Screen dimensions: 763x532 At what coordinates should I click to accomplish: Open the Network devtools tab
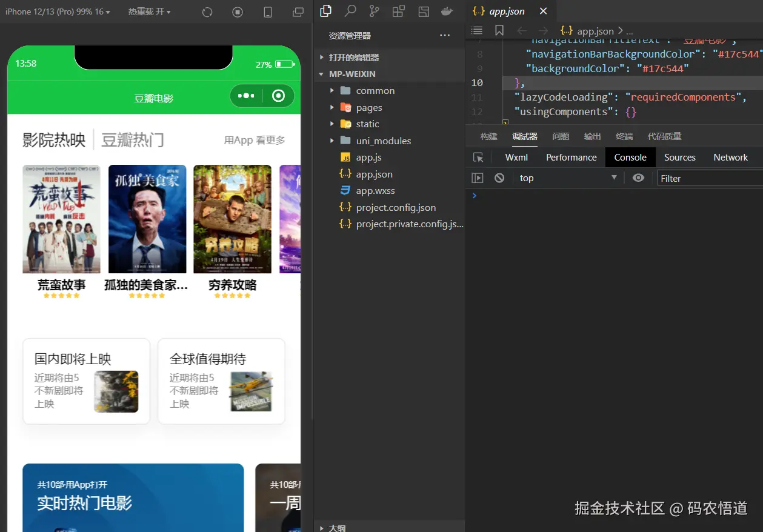tap(731, 158)
